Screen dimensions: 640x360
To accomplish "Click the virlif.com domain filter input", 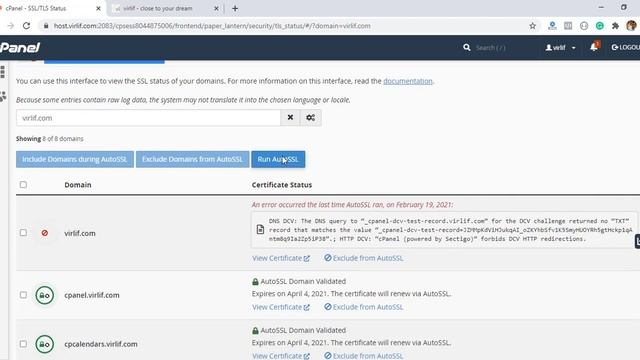I will [149, 118].
